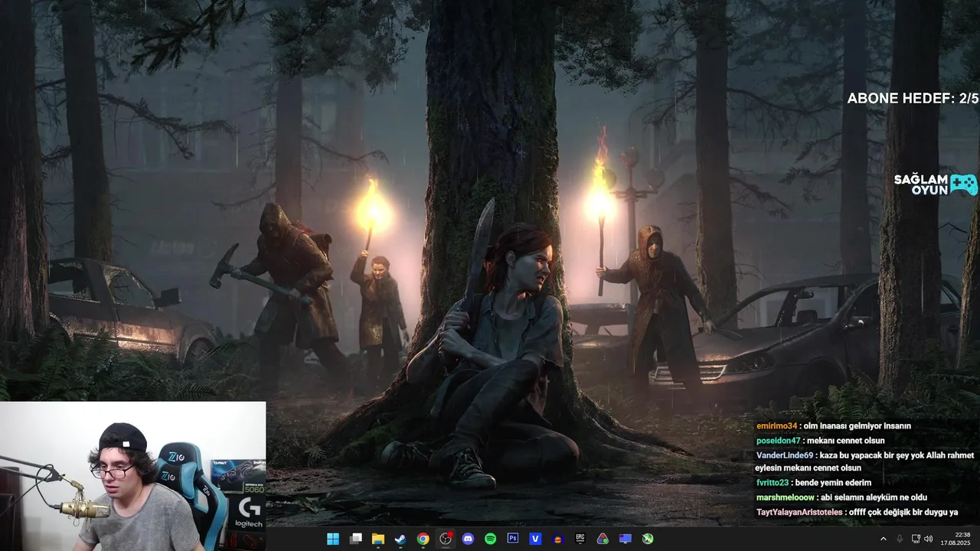The image size is (980, 551).
Task: Click chat username VanderLinde69
Action: click(784, 455)
